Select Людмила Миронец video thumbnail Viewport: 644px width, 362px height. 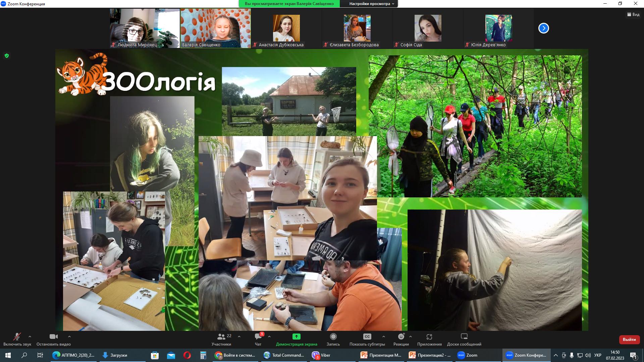pos(145,28)
